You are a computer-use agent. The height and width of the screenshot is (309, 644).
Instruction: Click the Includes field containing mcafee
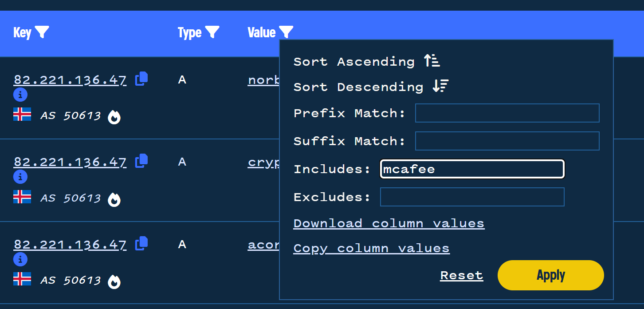tap(472, 169)
